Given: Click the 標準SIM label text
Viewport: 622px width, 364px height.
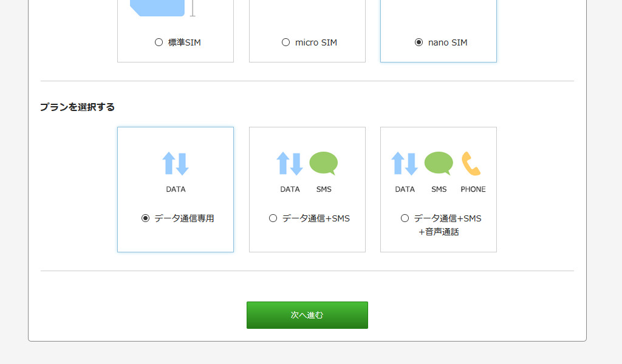Looking at the screenshot, I should click(184, 42).
